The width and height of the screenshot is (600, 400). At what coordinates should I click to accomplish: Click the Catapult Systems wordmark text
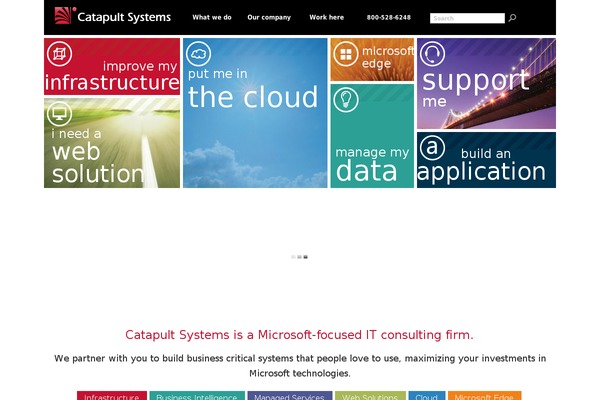click(x=124, y=17)
